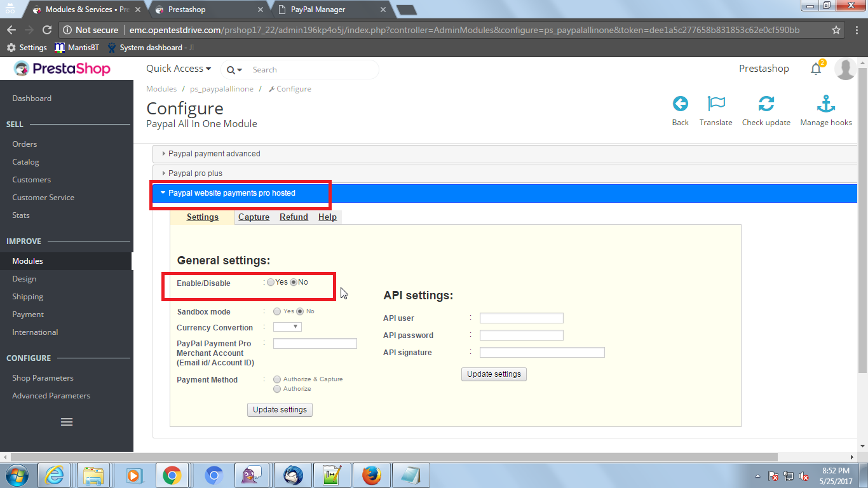Click the API password input field
868x488 pixels.
pyautogui.click(x=522, y=335)
